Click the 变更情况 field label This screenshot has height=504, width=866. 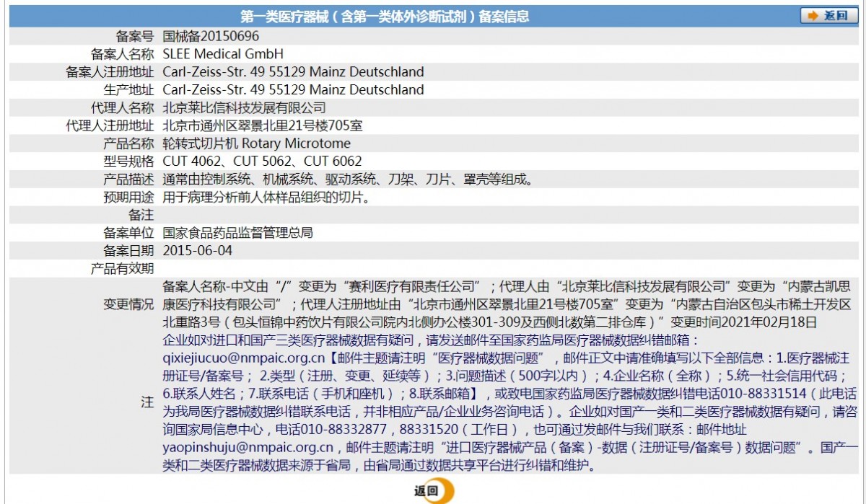click(128, 304)
